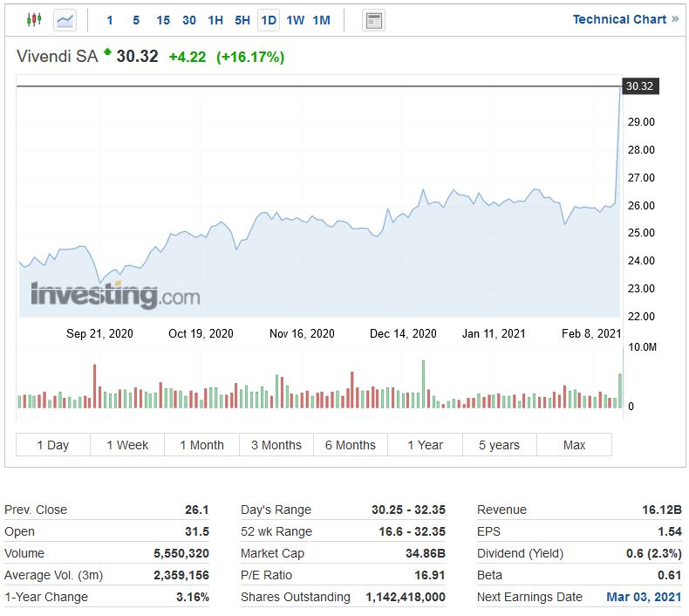Select the 3 Months range tab

(x=276, y=445)
